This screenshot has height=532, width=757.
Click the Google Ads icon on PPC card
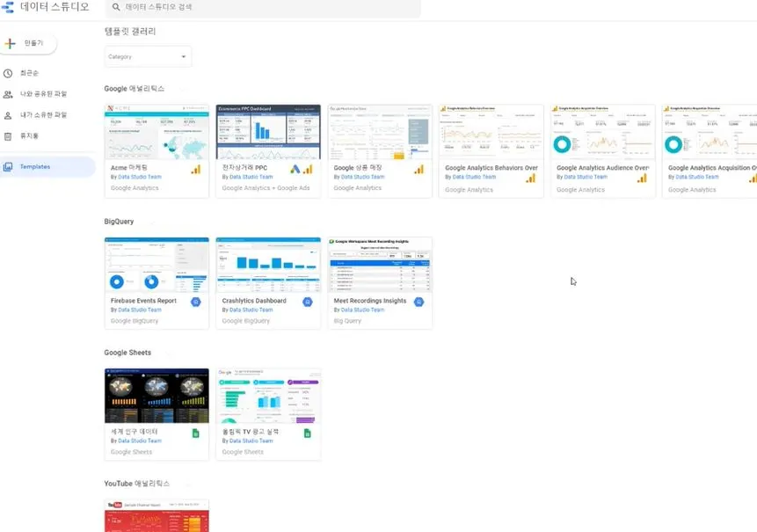point(295,170)
